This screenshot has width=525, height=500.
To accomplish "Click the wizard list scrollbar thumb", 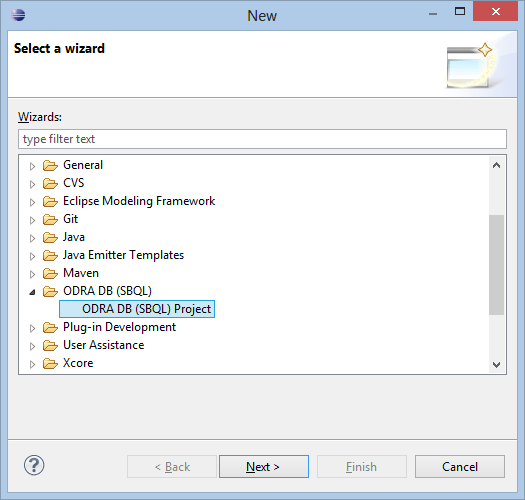I will click(496, 265).
